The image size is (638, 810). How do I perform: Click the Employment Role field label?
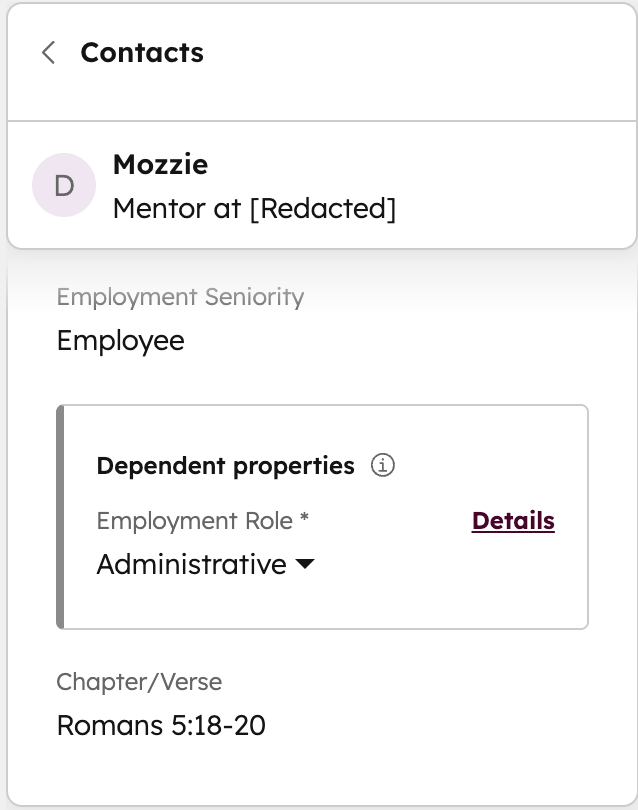195,521
